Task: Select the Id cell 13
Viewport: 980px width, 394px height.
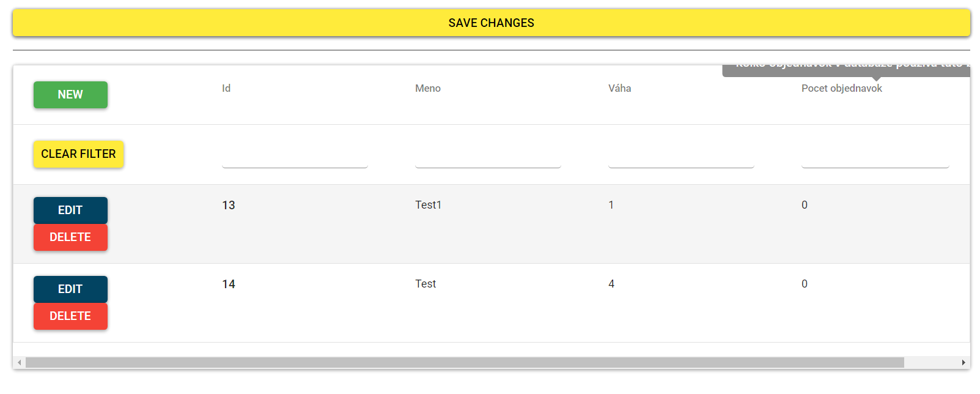Action: click(229, 205)
